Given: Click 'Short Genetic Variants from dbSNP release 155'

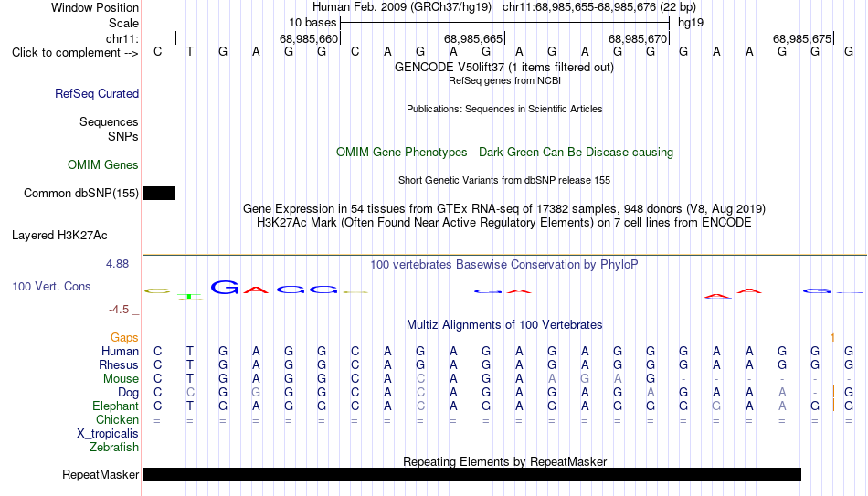Looking at the screenshot, I should click(504, 181).
